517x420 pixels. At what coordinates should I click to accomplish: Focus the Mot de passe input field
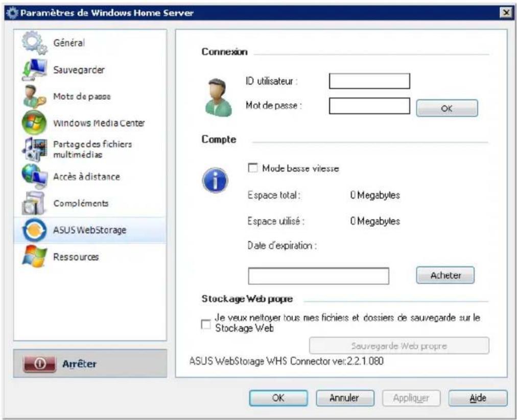(x=369, y=106)
